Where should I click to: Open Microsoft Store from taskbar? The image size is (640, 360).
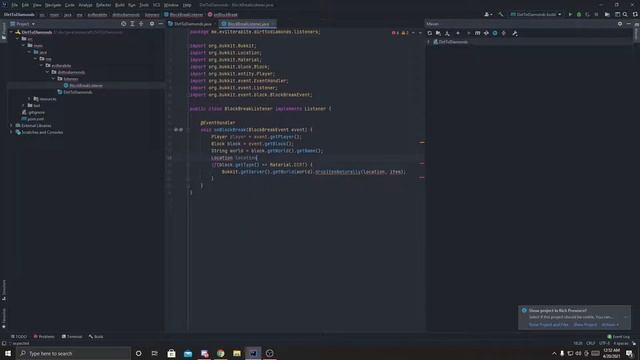171,353
